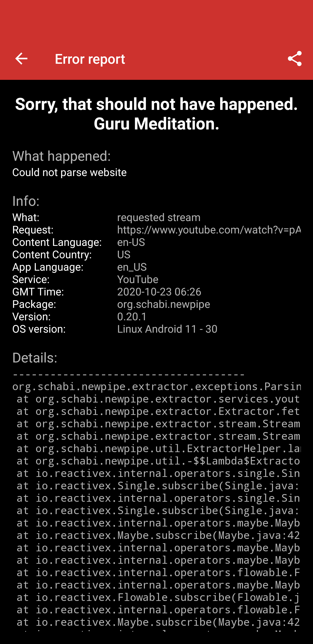Open the YouTube watch request URL
313x644 pixels.
[x=209, y=230]
